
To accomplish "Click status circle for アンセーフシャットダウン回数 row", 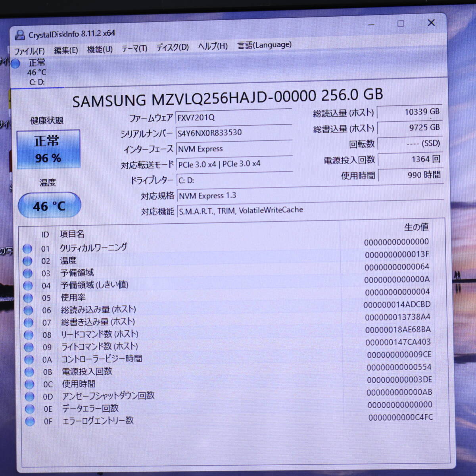I will tap(30, 396).
